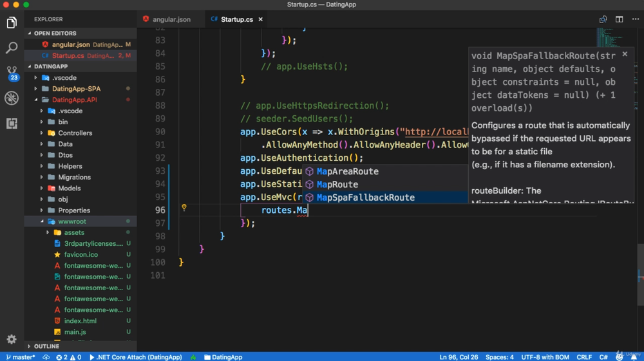Open the Extensions view icon
The image size is (644, 361).
[12, 123]
